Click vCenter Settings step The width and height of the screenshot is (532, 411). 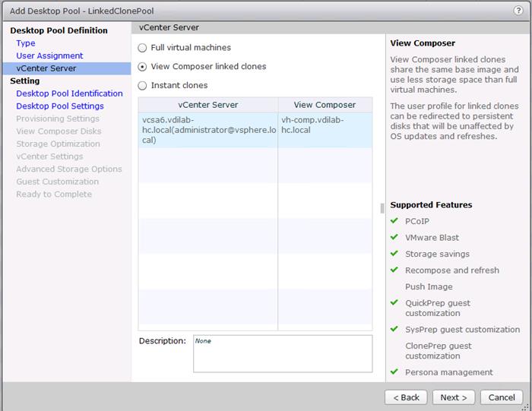[49, 156]
